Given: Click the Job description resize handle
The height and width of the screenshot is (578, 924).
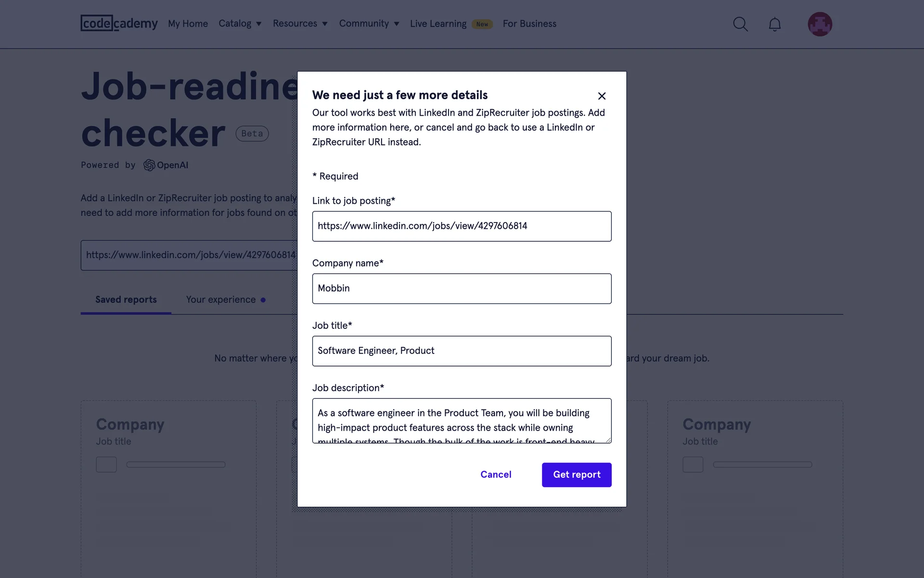Looking at the screenshot, I should 608,440.
